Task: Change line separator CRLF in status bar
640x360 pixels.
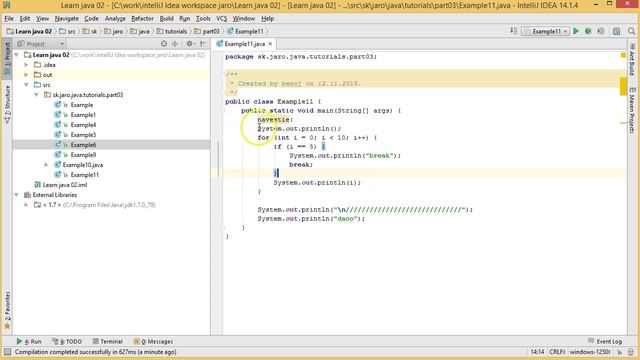Action: click(x=557, y=352)
